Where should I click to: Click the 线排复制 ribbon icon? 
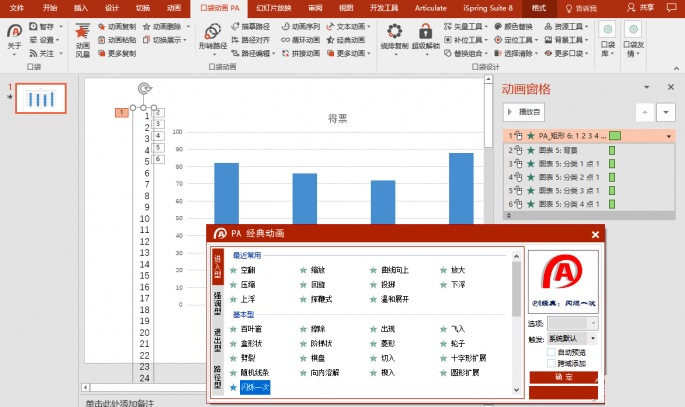click(x=393, y=31)
